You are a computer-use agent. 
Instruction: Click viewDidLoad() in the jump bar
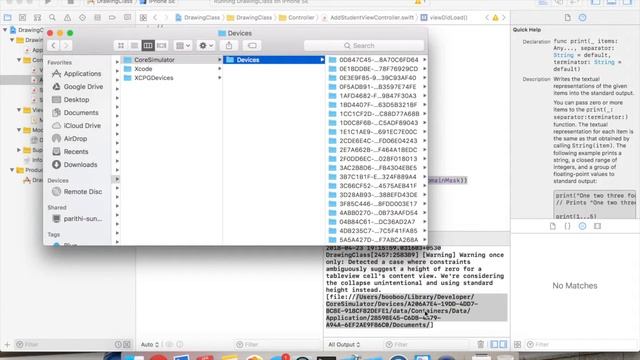point(444,18)
